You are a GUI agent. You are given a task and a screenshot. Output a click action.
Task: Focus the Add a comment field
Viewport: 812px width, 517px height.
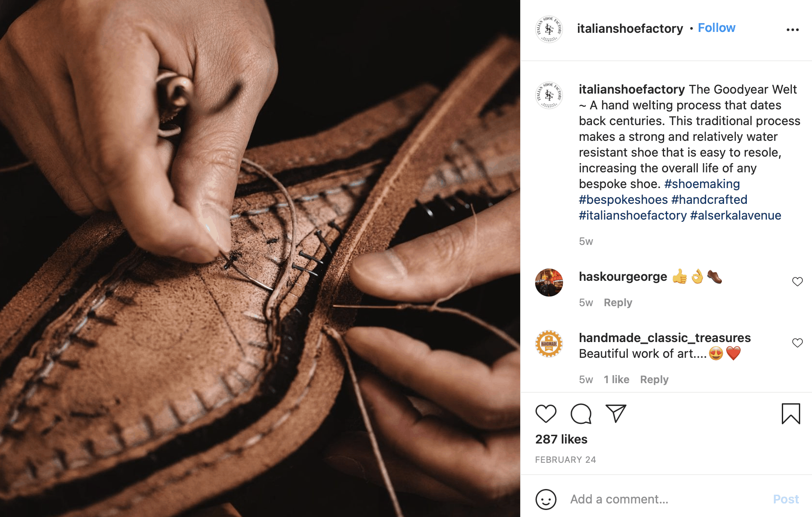[x=665, y=499]
